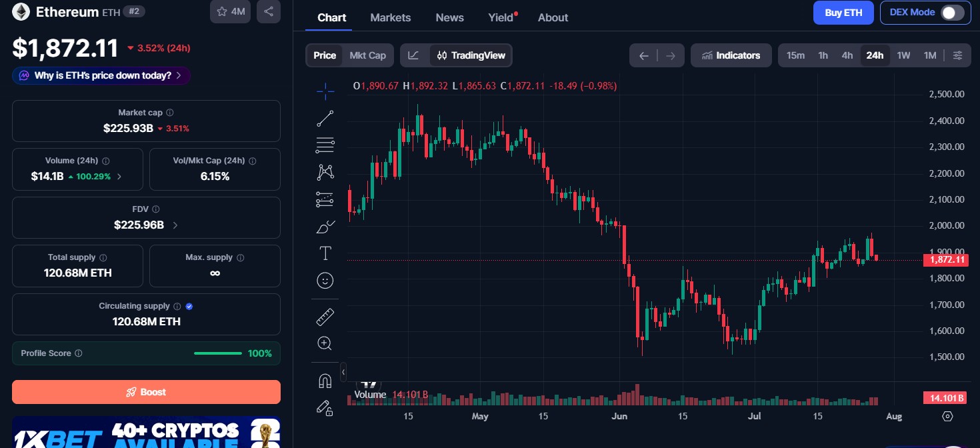The height and width of the screenshot is (448, 980).
Task: Toggle DEX Mode switch
Action: click(x=952, y=13)
